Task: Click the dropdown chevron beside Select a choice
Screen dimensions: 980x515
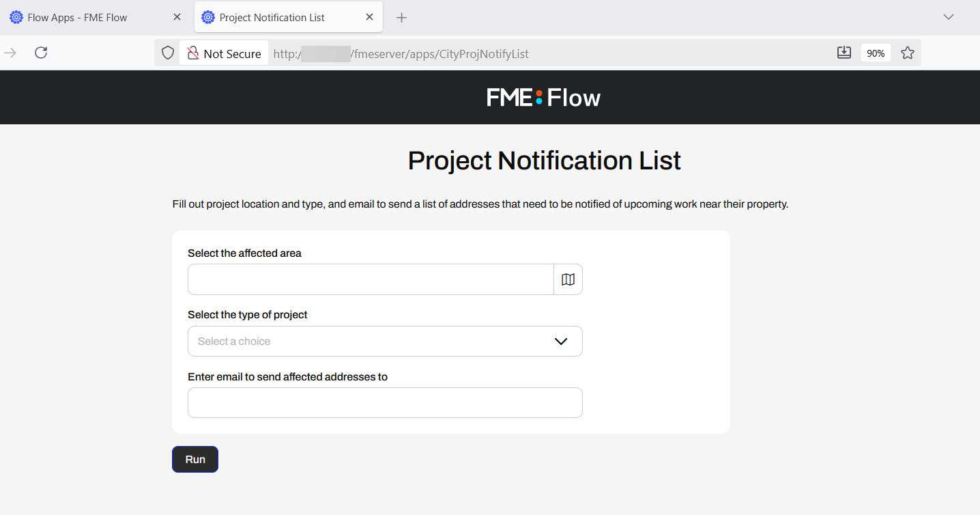Action: pyautogui.click(x=561, y=341)
